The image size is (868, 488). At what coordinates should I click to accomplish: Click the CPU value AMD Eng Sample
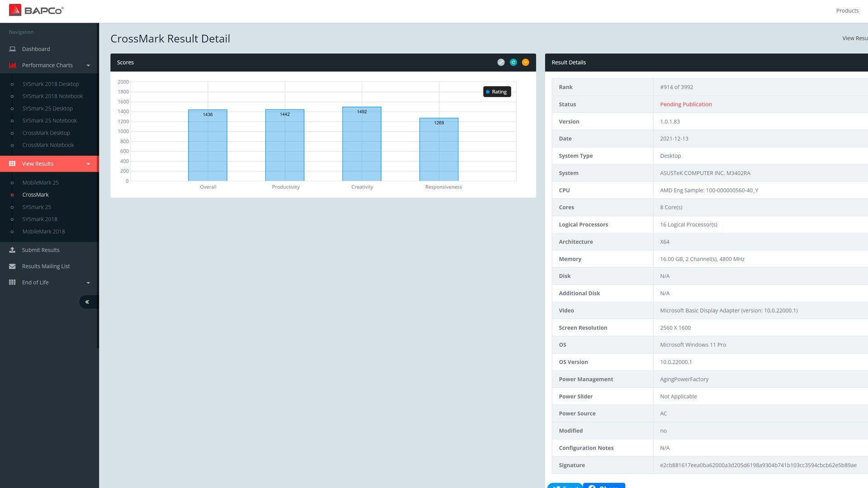[709, 190]
